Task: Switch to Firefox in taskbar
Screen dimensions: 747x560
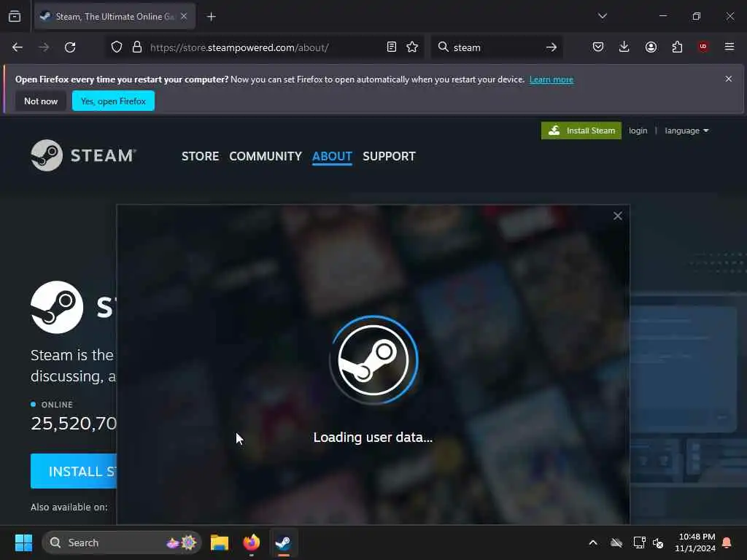Action: (251, 542)
